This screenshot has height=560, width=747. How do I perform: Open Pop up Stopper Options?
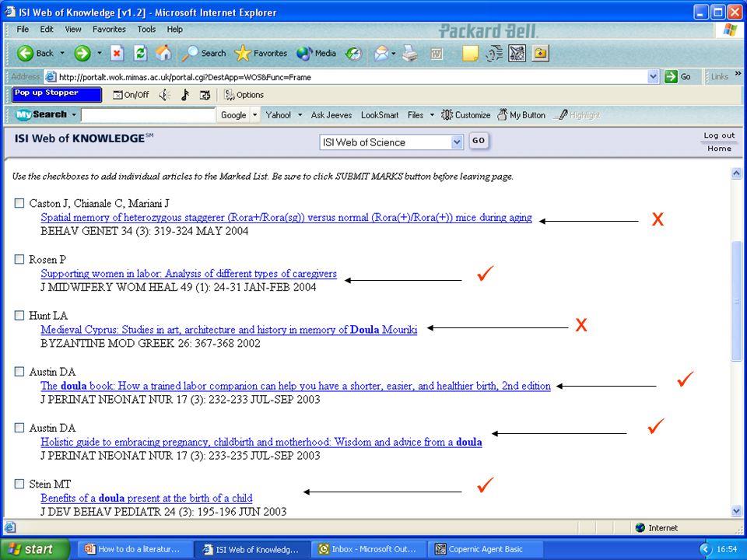pos(244,95)
